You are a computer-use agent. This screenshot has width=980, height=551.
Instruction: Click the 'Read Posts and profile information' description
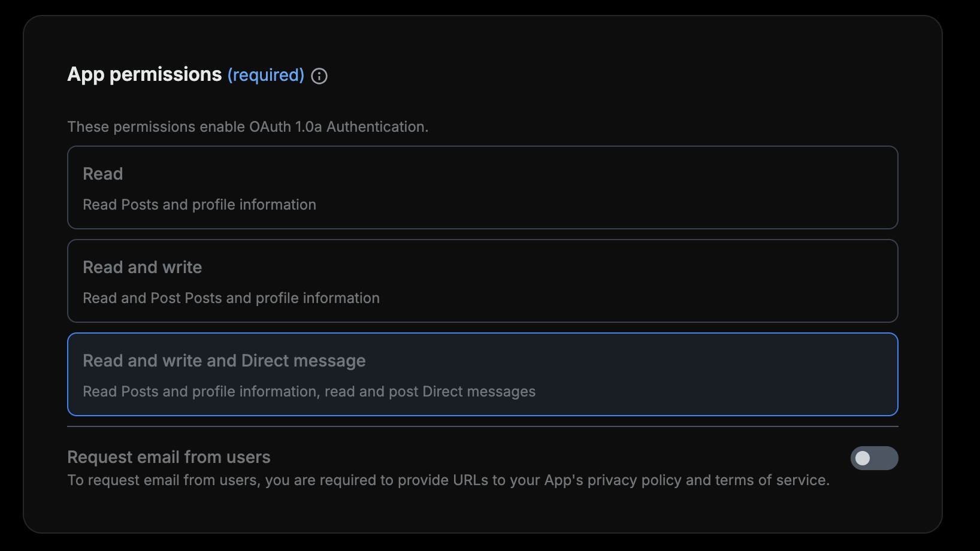(x=199, y=205)
